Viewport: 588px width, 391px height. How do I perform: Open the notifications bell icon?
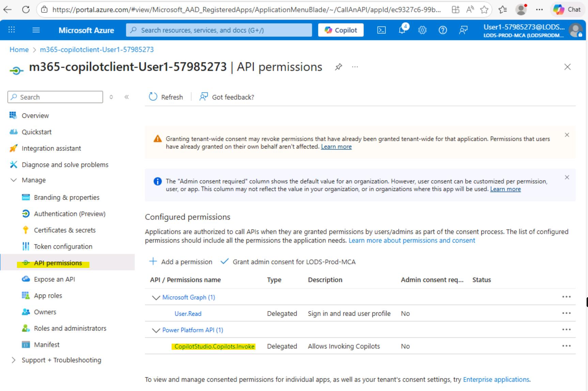(402, 30)
